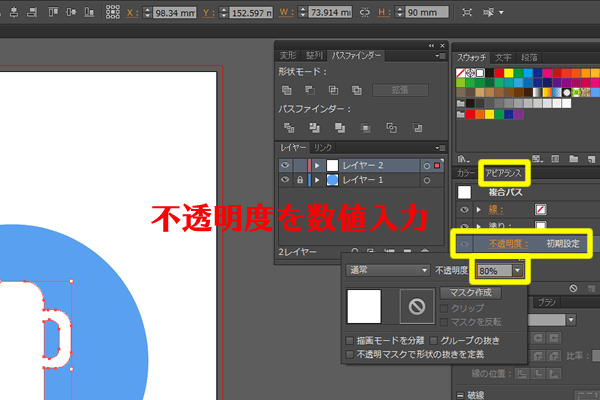Expand レイヤー 1 disclosure triangle
600x400 pixels.
click(317, 180)
